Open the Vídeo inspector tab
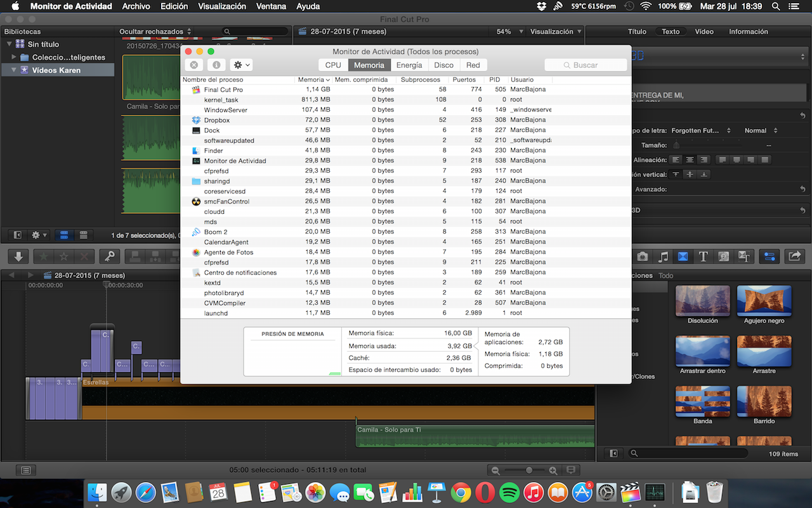 [704, 32]
